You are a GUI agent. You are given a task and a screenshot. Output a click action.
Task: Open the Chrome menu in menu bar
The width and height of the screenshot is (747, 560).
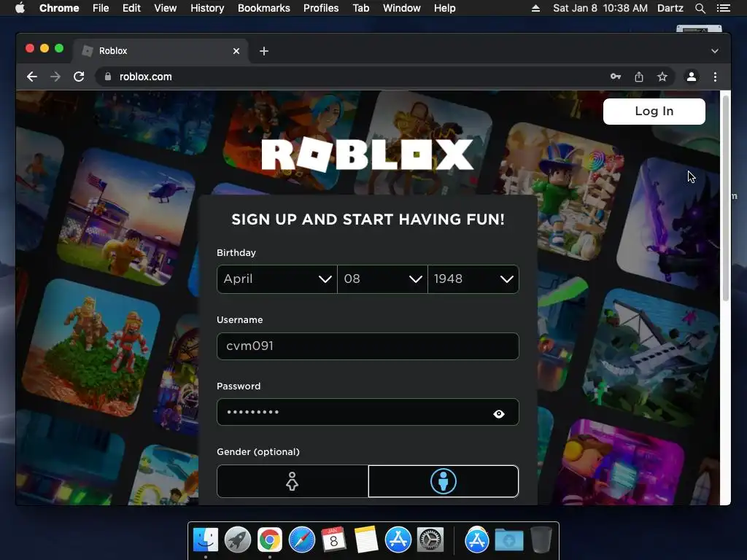point(59,8)
